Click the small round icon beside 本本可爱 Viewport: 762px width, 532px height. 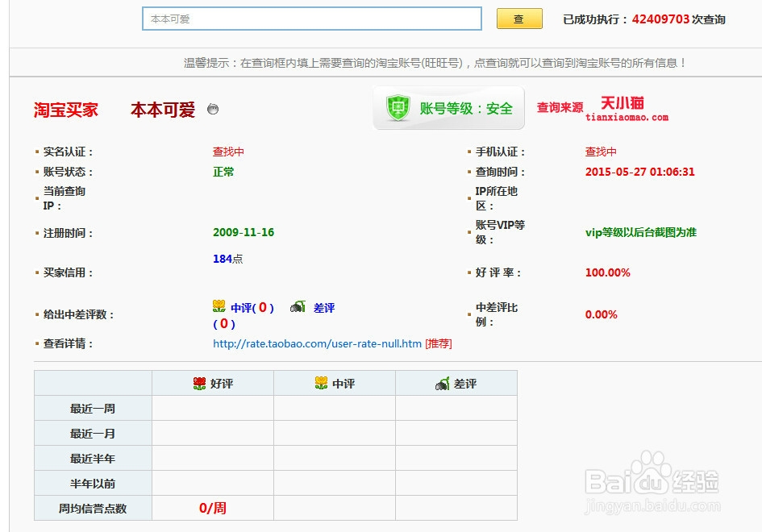[x=213, y=110]
